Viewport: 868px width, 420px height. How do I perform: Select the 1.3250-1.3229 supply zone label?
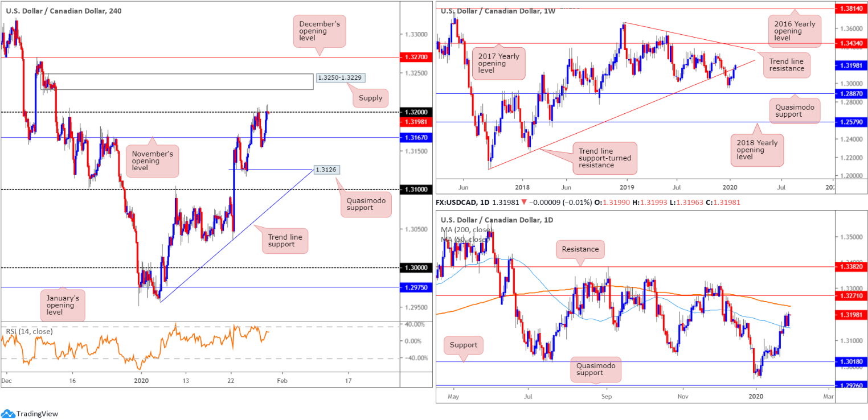coord(341,77)
